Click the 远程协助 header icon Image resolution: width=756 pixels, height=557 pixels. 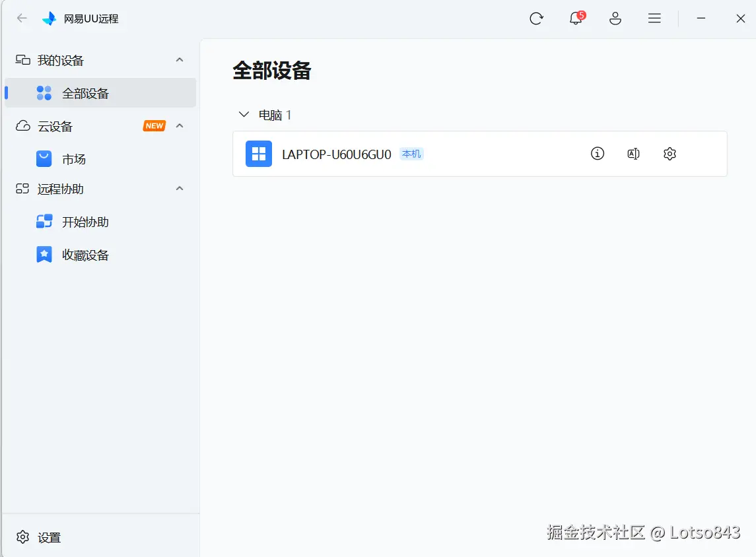pos(22,188)
